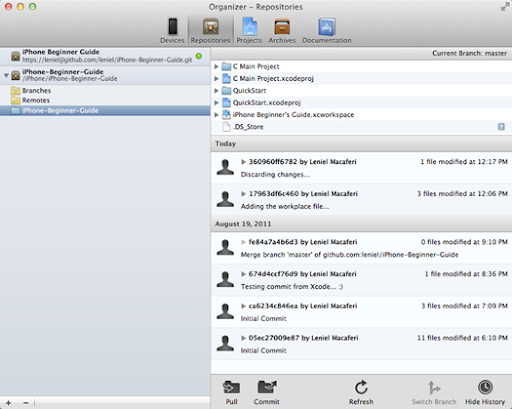Viewport: 512px width, 409px height.
Task: Open the Branches folder
Action: click(x=31, y=91)
